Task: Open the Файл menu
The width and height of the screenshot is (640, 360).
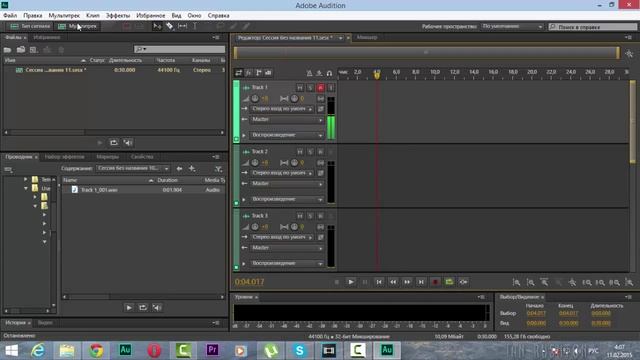Action: coord(10,16)
